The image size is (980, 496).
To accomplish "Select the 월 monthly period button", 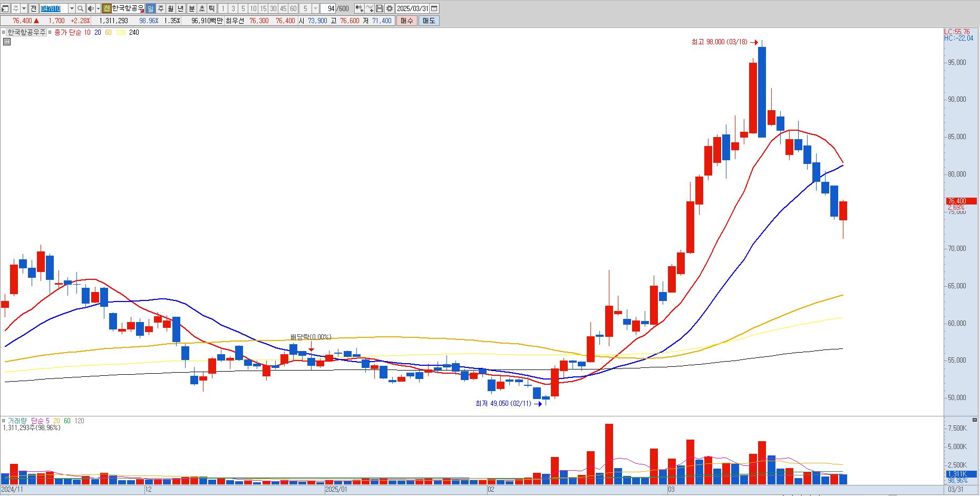I will [x=170, y=8].
